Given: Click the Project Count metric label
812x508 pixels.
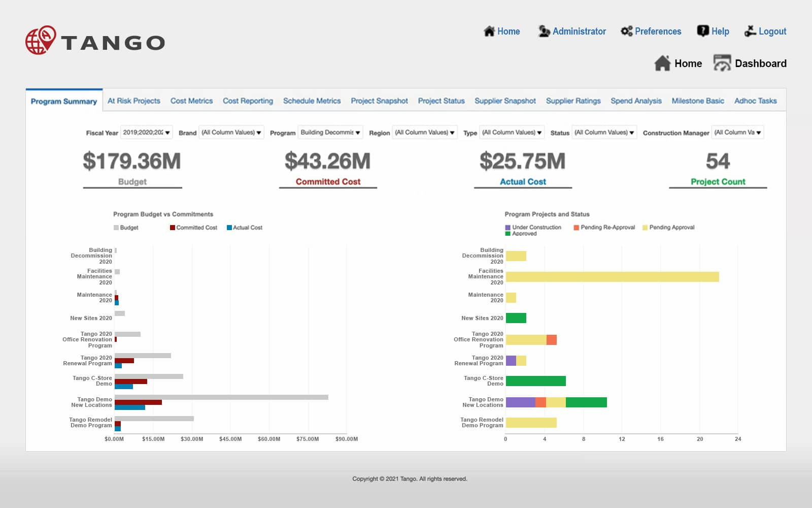Looking at the screenshot, I should pos(718,182).
